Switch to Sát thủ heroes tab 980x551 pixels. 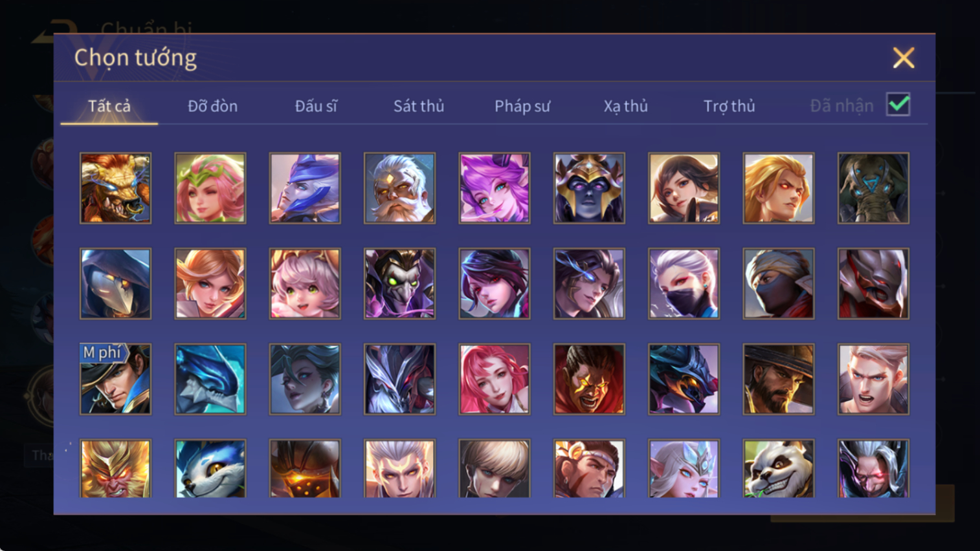(x=419, y=106)
